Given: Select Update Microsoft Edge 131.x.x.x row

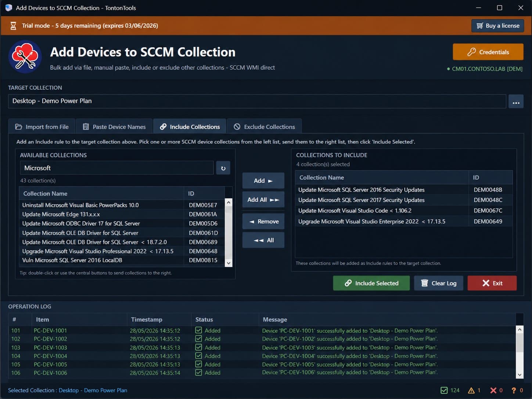Looking at the screenshot, I should (x=122, y=214).
